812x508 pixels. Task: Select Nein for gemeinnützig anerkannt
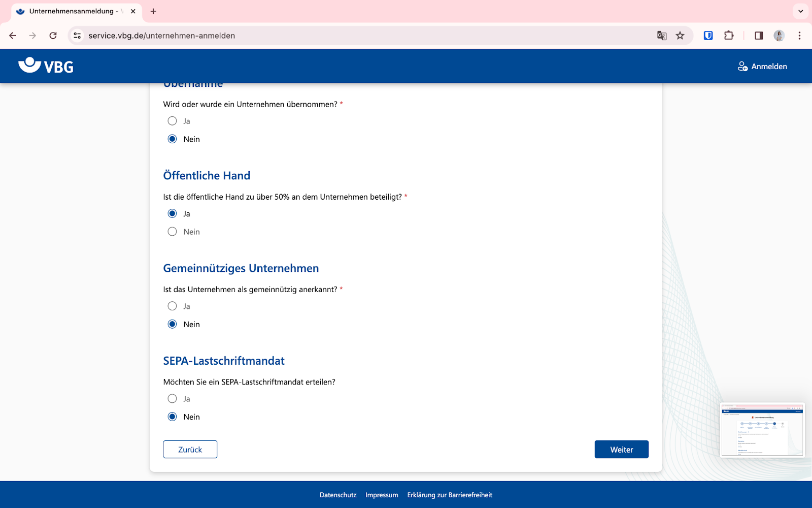(173, 324)
